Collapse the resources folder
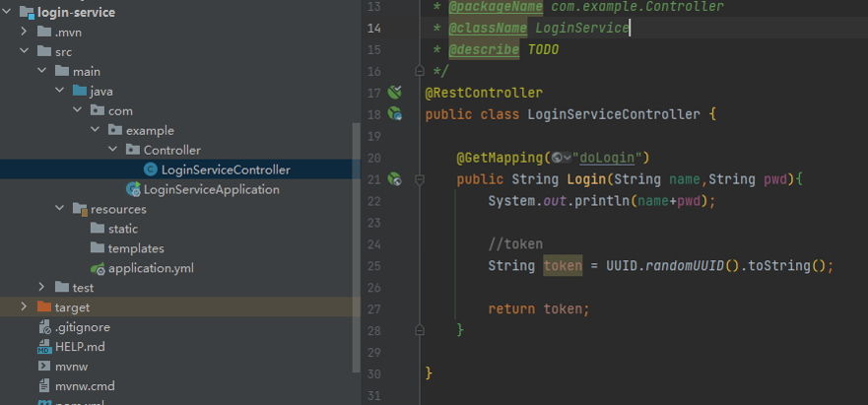Viewport: 868px width, 405px height. click(59, 210)
